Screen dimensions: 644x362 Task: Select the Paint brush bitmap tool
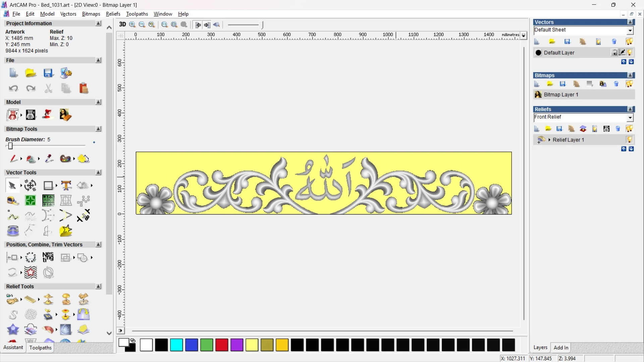(x=13, y=159)
